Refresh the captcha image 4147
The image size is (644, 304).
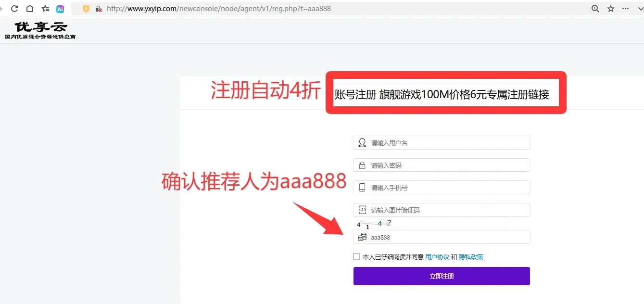[374, 224]
